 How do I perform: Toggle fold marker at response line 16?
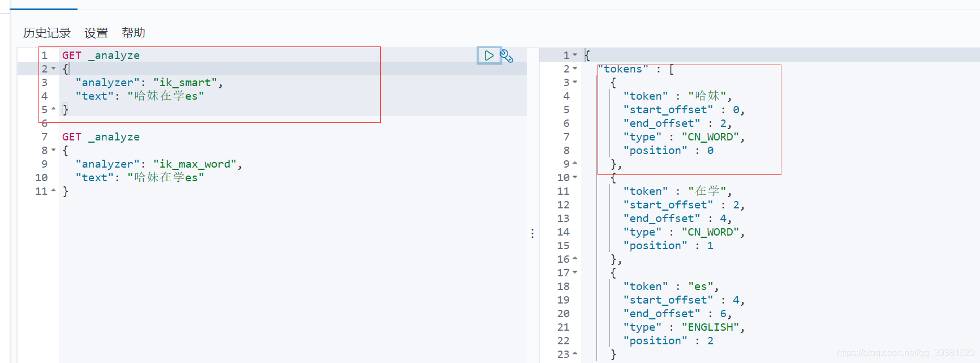575,259
